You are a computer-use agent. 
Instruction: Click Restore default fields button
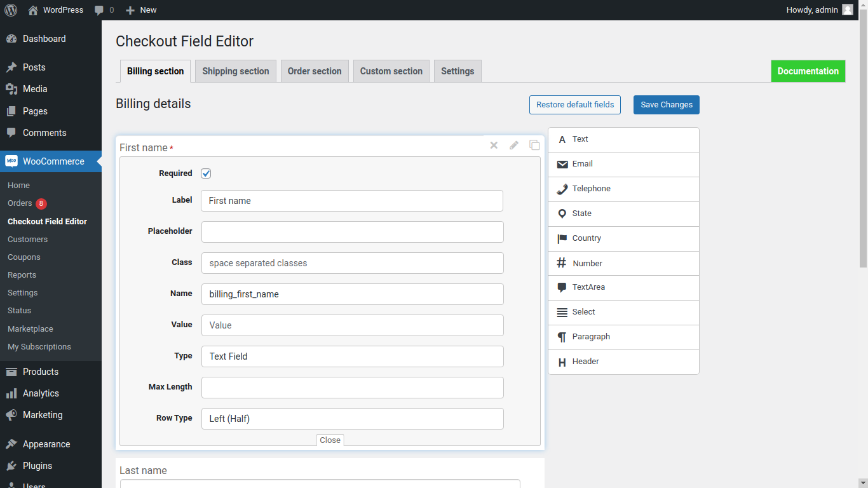575,105
